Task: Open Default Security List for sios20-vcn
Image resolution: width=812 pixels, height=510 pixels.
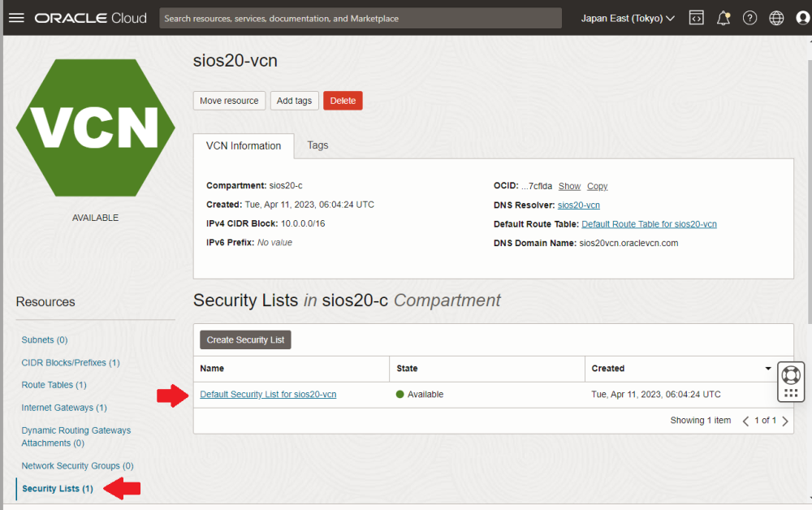Action: pyautogui.click(x=268, y=395)
